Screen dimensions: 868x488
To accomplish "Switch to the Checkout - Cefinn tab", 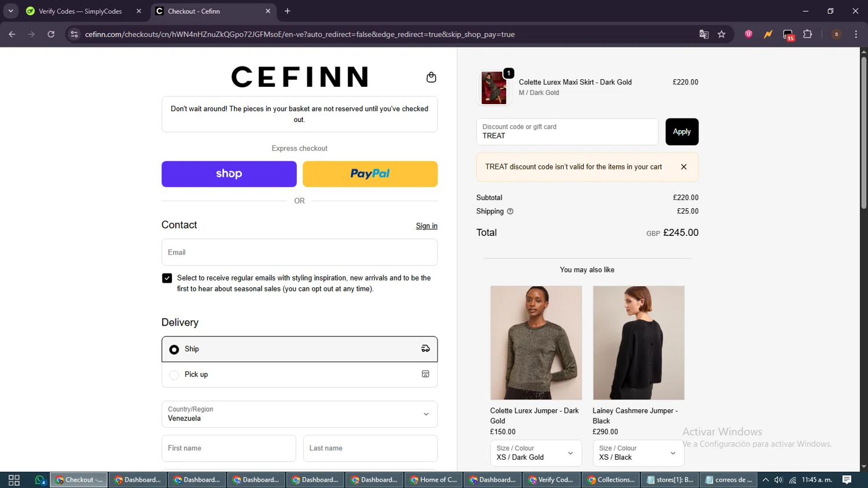I will (214, 11).
